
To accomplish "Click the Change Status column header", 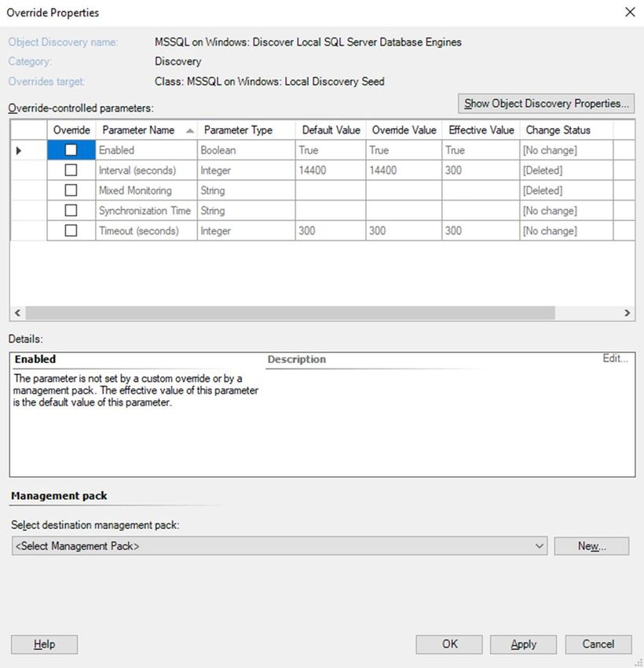I will (x=566, y=130).
